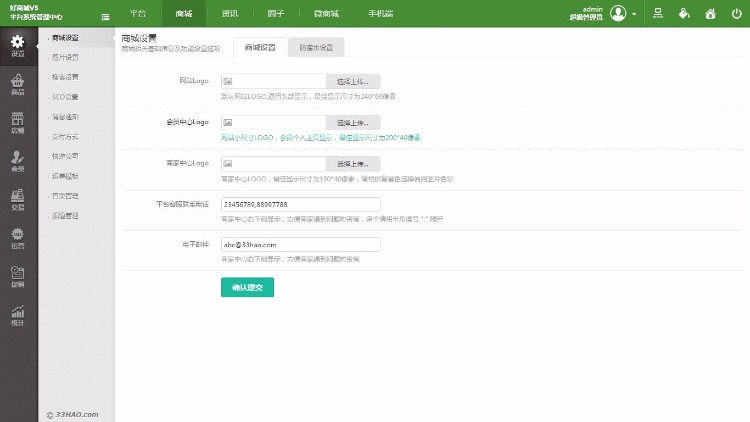Click the paint bucket theme icon
The image size is (750, 422).
point(684,13)
